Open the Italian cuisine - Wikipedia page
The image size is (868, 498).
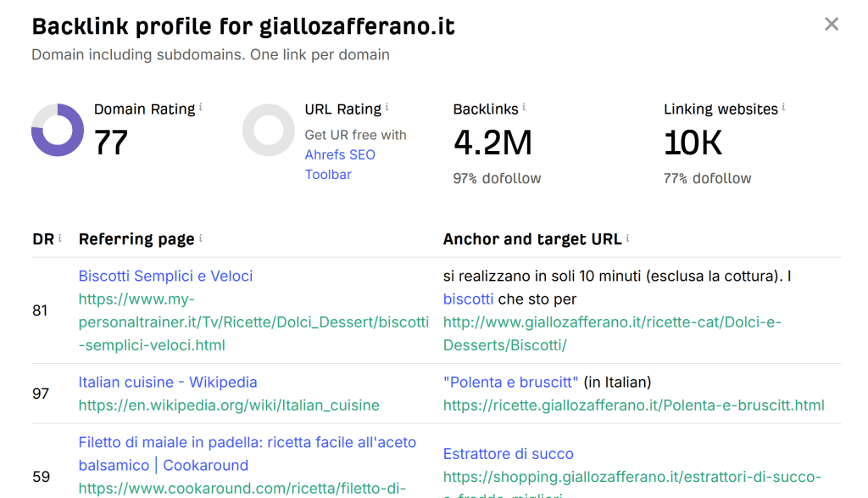(x=168, y=383)
